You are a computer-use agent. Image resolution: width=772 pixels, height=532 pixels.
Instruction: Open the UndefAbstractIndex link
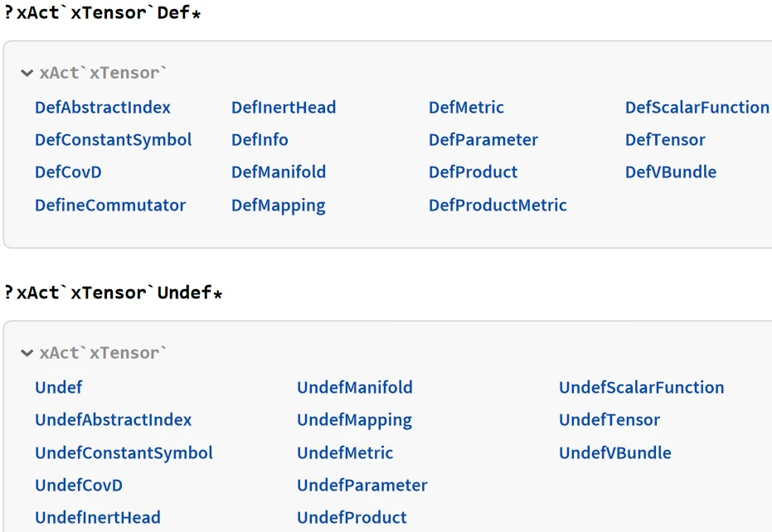coord(113,420)
